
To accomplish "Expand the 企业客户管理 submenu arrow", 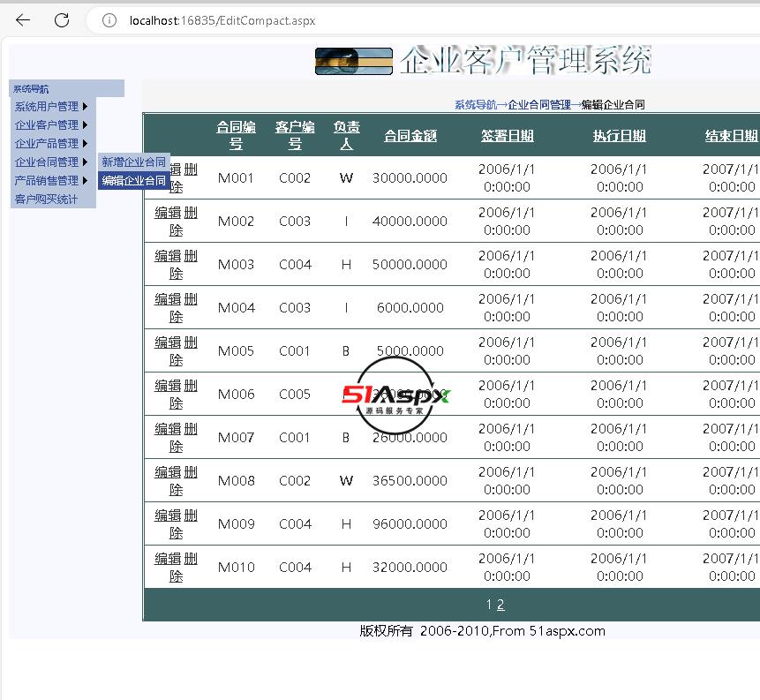I will click(86, 125).
